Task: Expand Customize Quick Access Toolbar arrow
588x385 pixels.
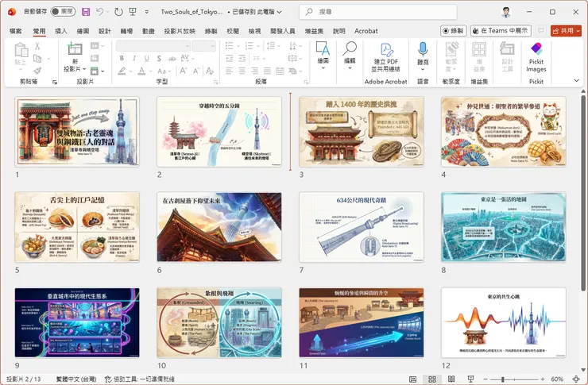Action: (x=147, y=12)
